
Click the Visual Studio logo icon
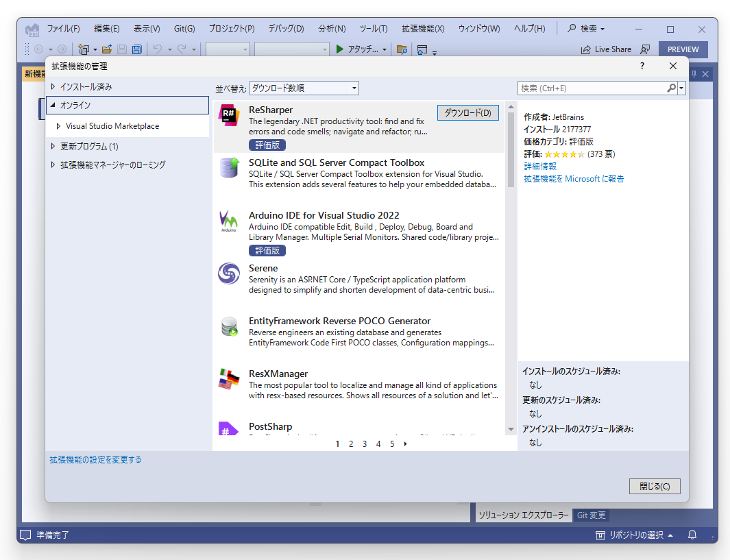click(32, 30)
